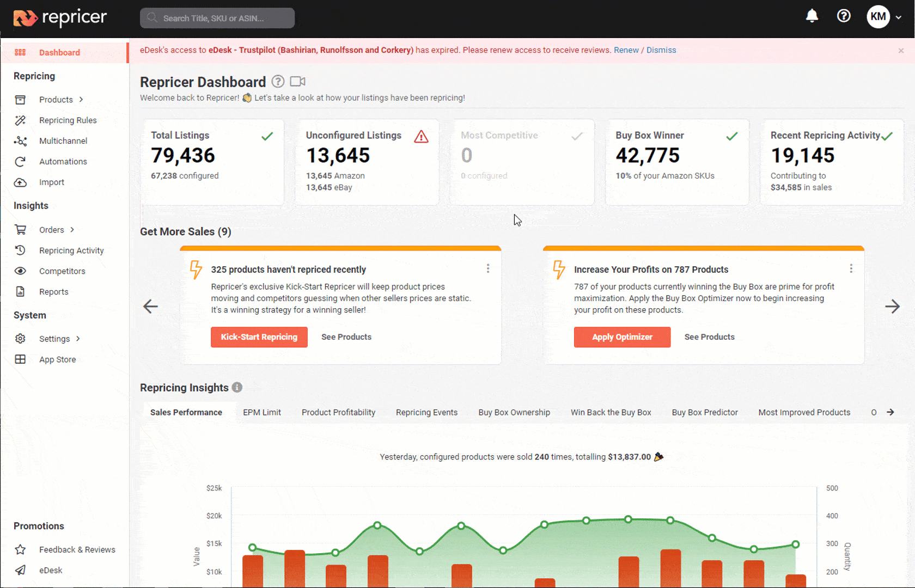Switch to the Win Back the Buy Box tab
Screen dimensions: 915x588
pos(611,412)
